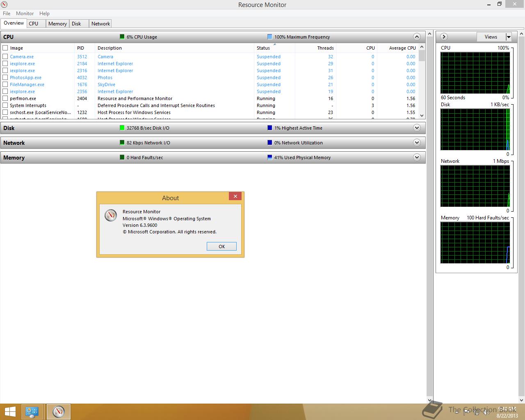Image resolution: width=525 pixels, height=420 pixels.
Task: Check the Camera.exe process checkbox
Action: 5,57
